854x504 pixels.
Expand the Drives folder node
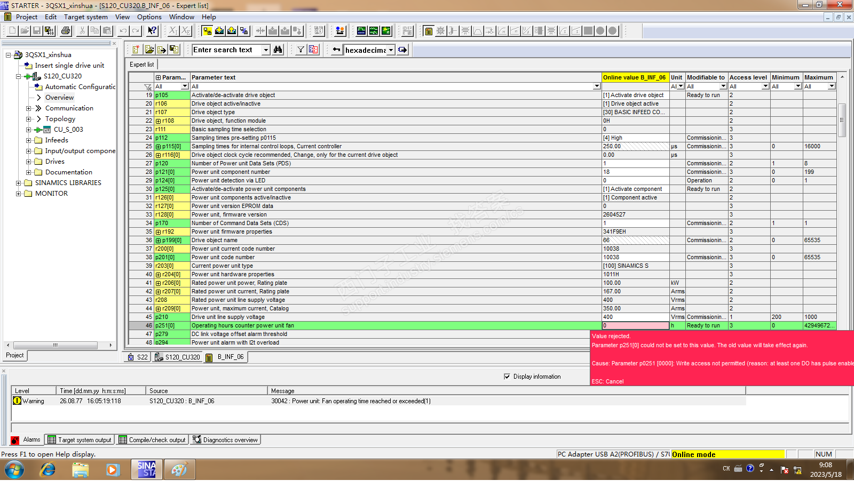pyautogui.click(x=29, y=162)
